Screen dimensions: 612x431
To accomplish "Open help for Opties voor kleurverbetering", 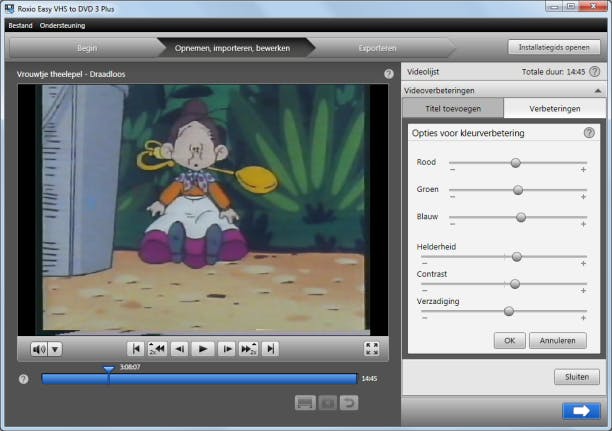I will (589, 133).
